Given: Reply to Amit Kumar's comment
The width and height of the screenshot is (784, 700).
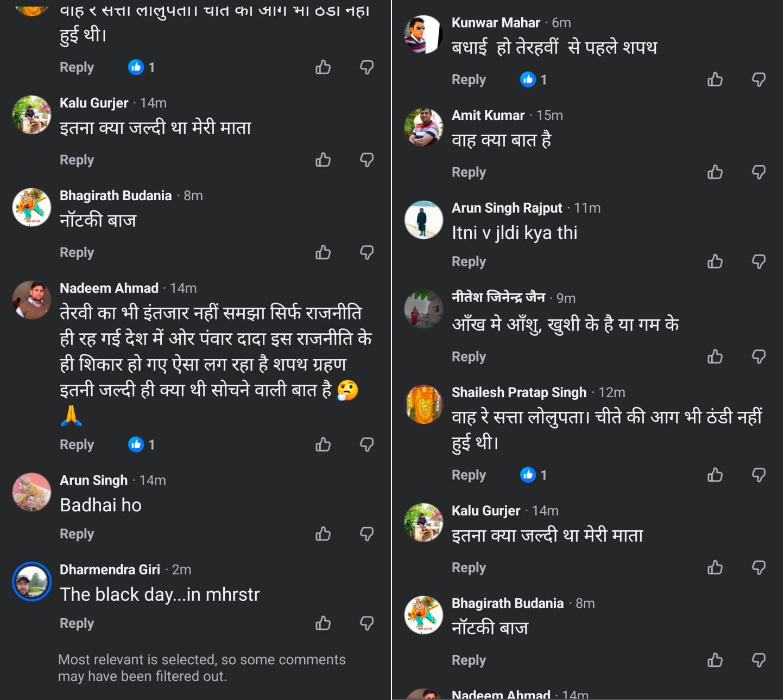Looking at the screenshot, I should pyautogui.click(x=469, y=172).
